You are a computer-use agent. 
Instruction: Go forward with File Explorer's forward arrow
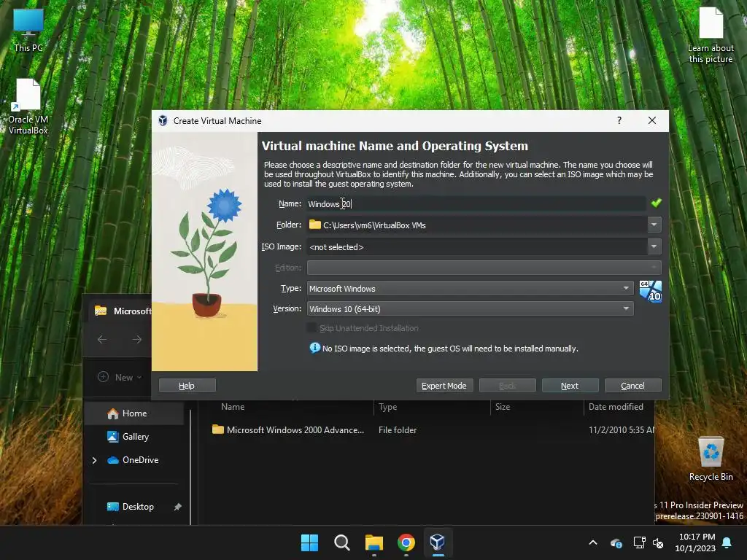pos(136,340)
